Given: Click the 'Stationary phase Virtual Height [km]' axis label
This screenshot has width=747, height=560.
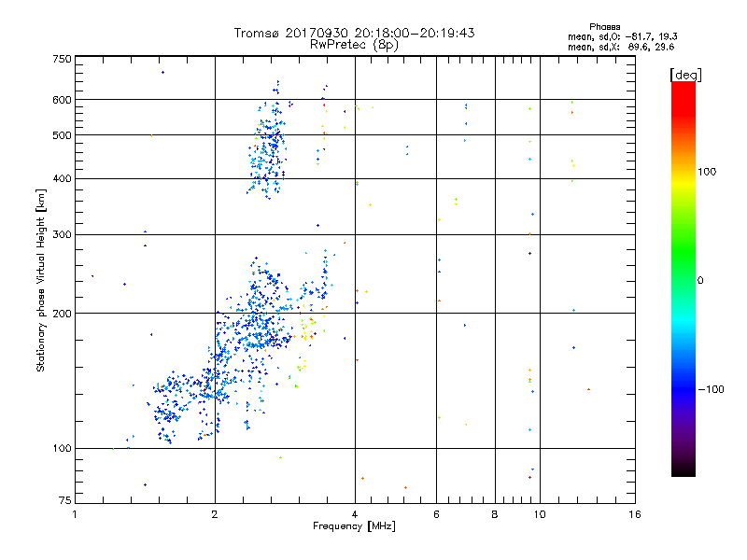Looking at the screenshot, I should point(40,280).
